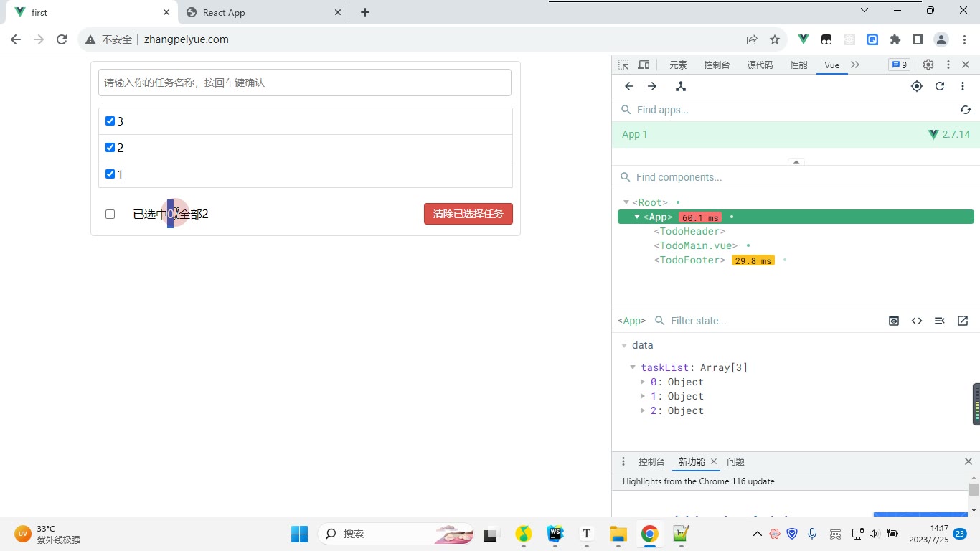Click the Vue extension icon in Chrome toolbar
This screenshot has width=980, height=551.
point(804,39)
